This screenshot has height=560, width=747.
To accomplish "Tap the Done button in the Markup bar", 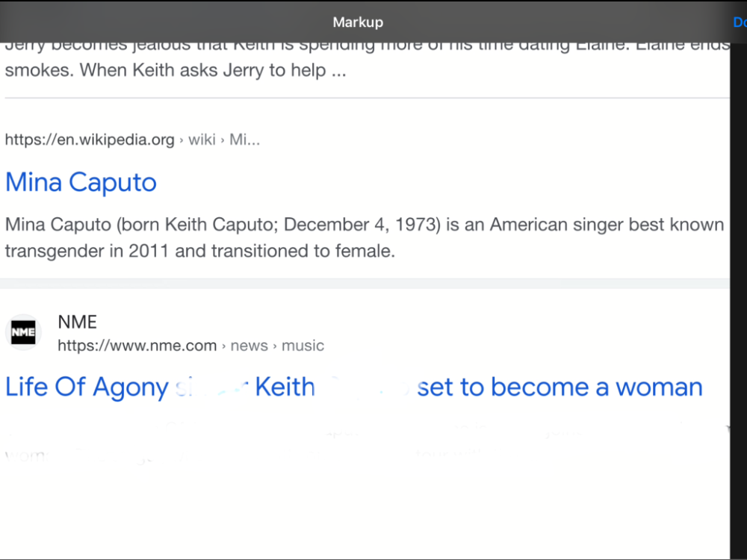I will click(x=740, y=22).
